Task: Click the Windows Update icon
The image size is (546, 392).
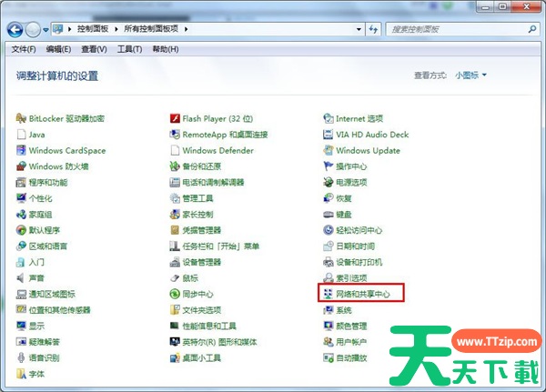Action: (x=328, y=150)
